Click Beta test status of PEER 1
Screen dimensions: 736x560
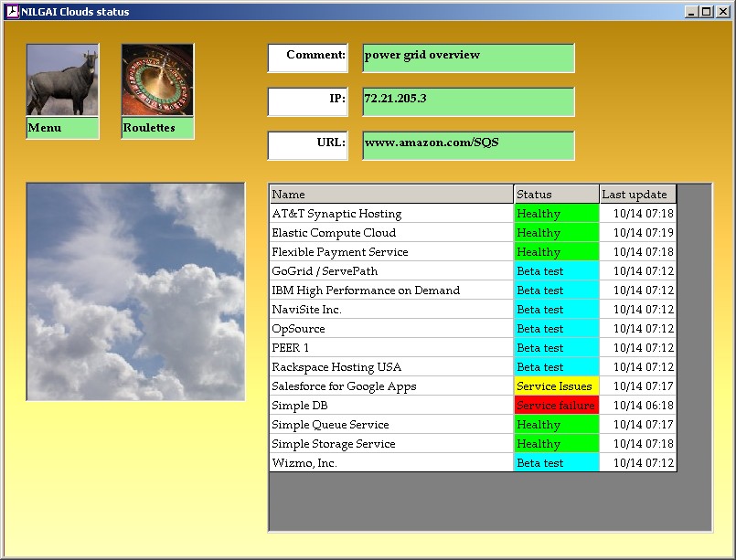point(557,348)
